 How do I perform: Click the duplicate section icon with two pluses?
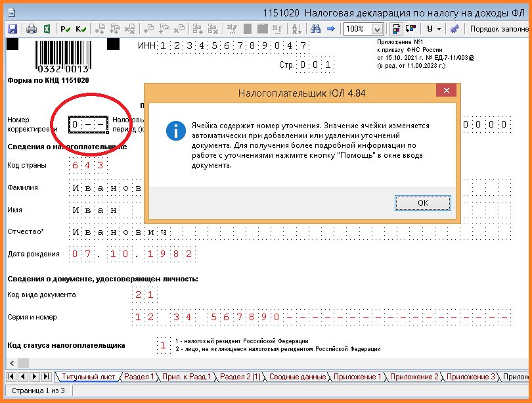coord(115,29)
